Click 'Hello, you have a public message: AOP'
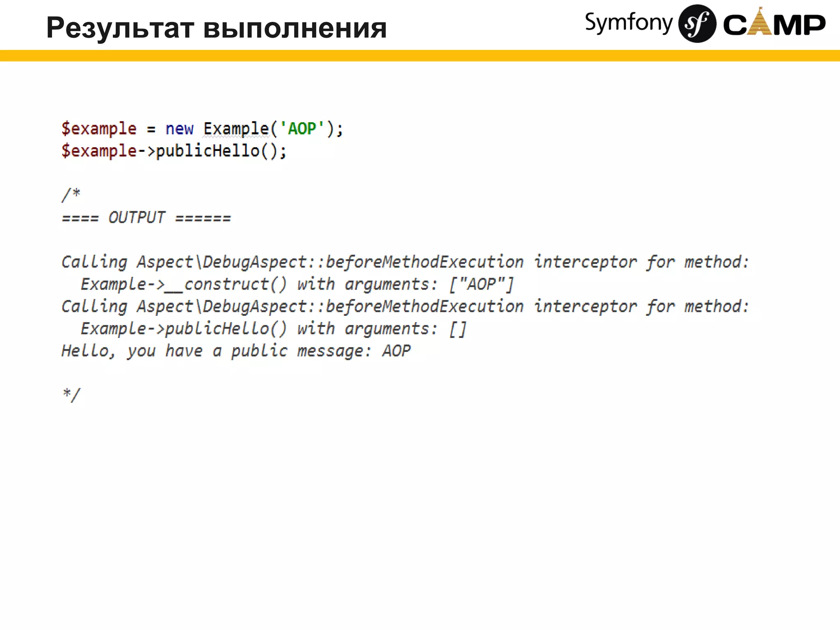Image resolution: width=840 pixels, height=630 pixels. point(236,351)
